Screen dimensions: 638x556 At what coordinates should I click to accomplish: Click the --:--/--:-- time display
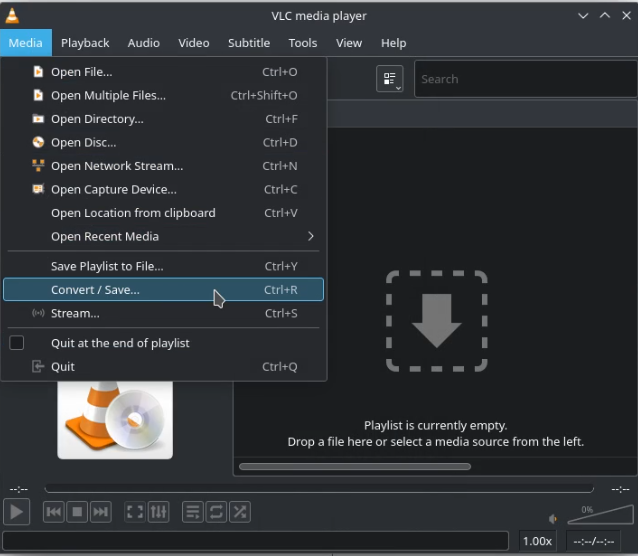pyautogui.click(x=594, y=541)
